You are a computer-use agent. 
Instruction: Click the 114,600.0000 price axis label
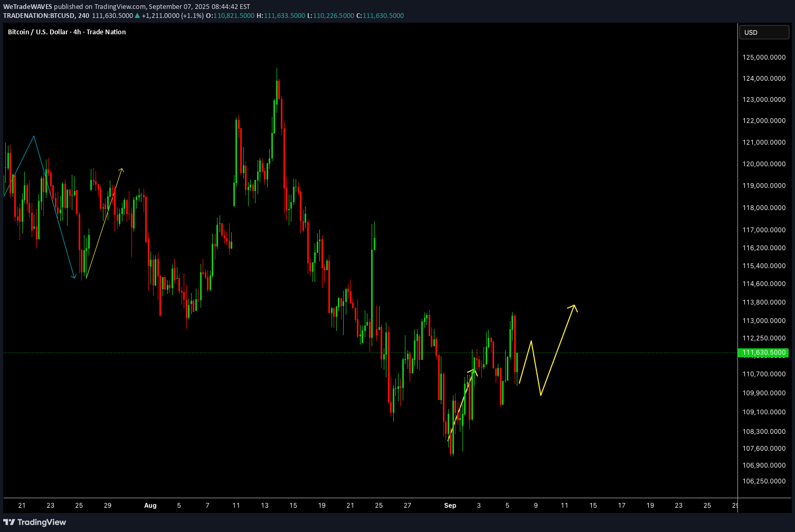pos(764,284)
